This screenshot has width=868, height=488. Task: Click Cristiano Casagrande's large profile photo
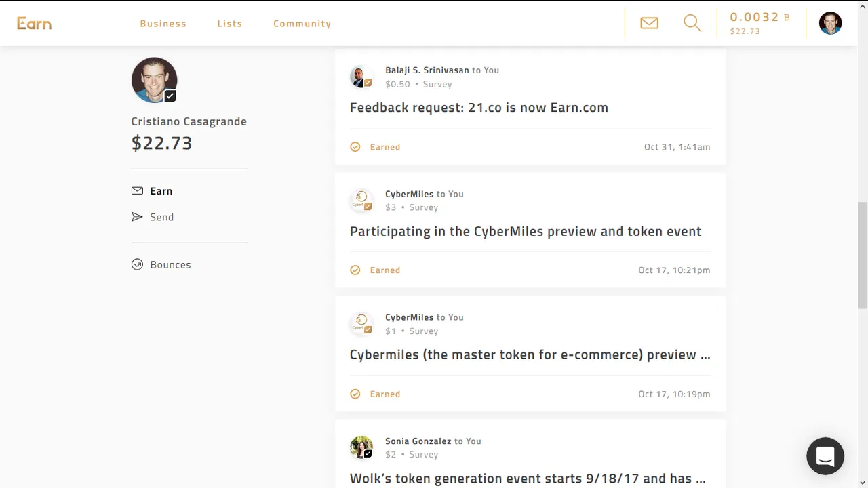[x=154, y=80]
